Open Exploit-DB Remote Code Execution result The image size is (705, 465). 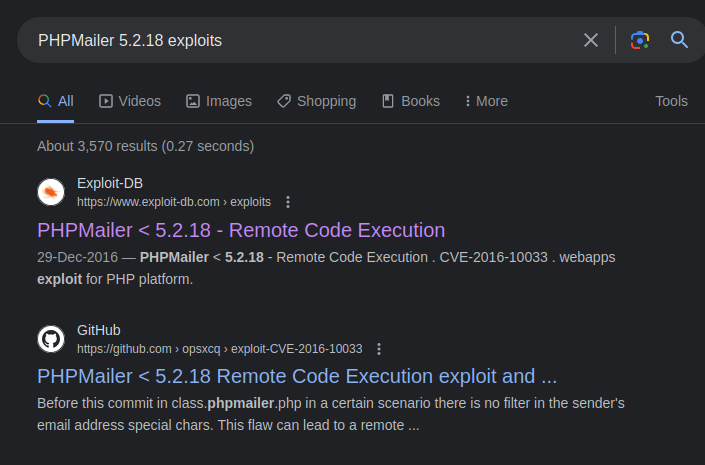[241, 230]
